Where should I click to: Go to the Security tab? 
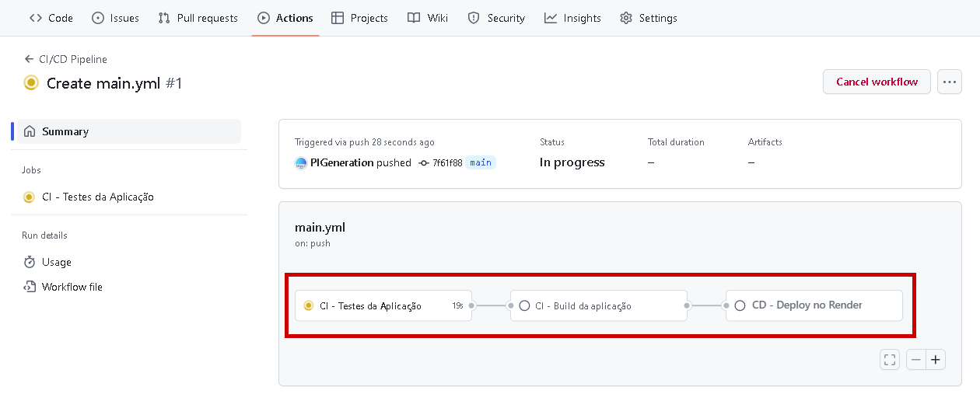496,18
